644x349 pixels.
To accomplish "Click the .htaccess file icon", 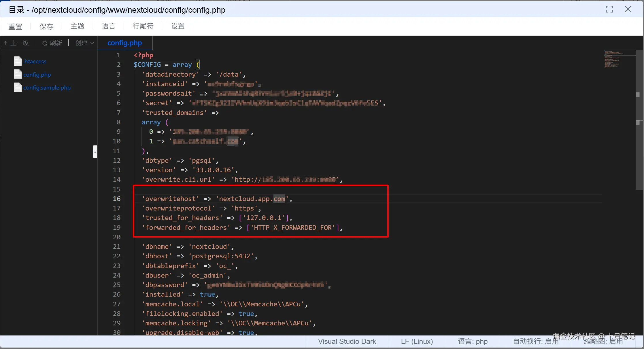I will tap(18, 61).
